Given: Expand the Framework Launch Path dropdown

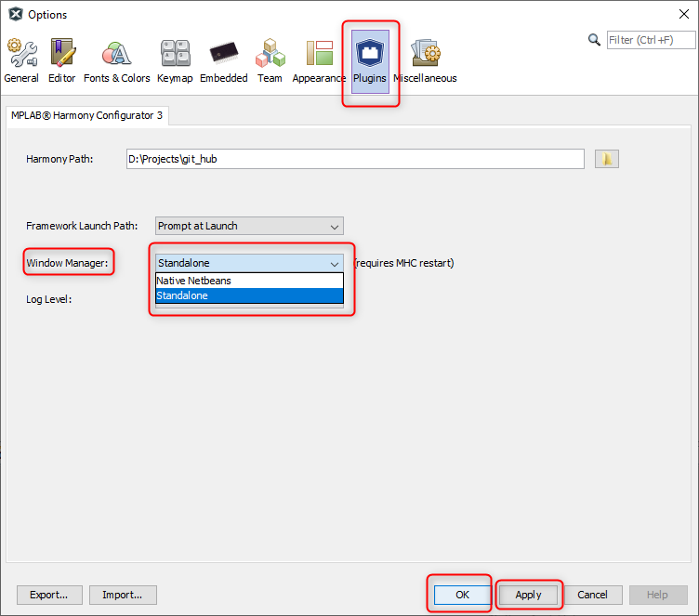Looking at the screenshot, I should (249, 226).
